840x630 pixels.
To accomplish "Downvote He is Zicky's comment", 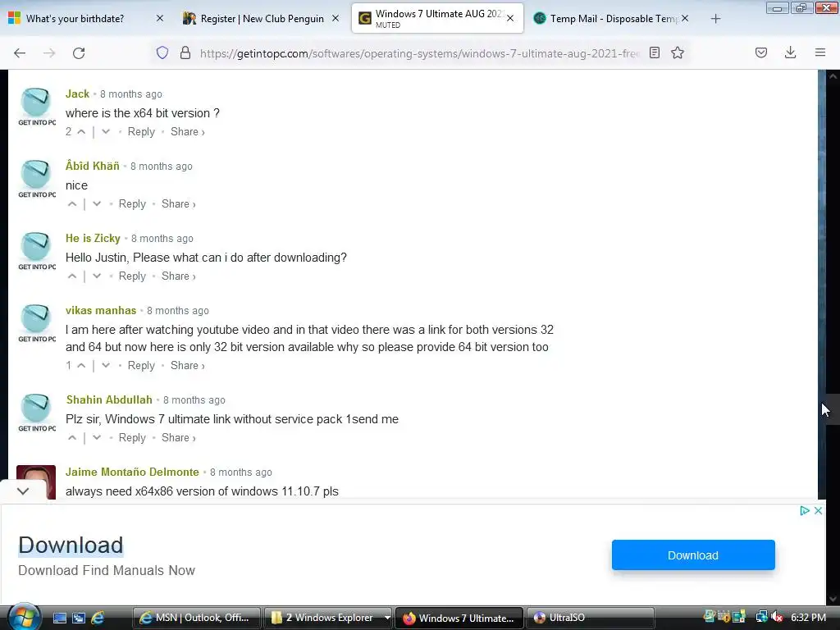I will pos(97,276).
